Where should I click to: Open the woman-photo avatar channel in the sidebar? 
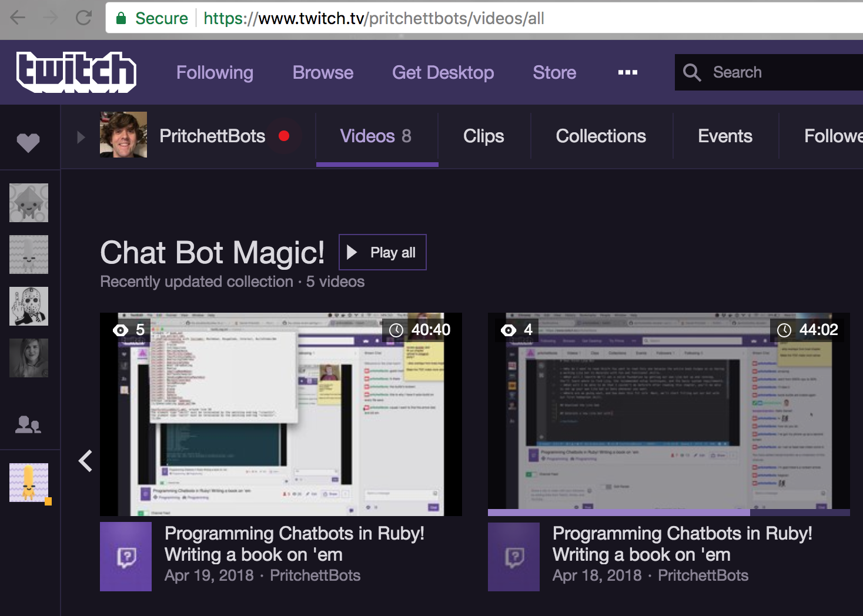pos(29,358)
